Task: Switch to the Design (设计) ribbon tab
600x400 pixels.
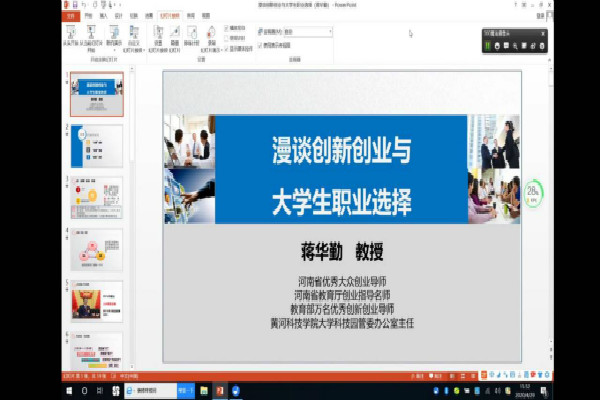Action: [119, 16]
